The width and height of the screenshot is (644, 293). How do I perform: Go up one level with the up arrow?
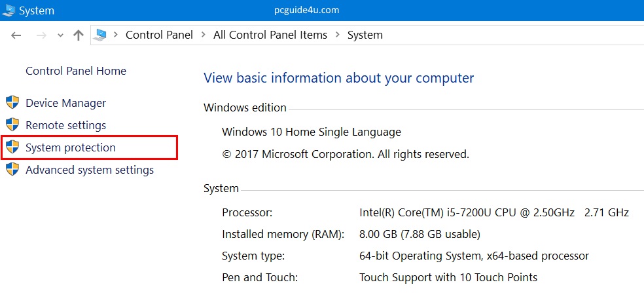pos(79,35)
